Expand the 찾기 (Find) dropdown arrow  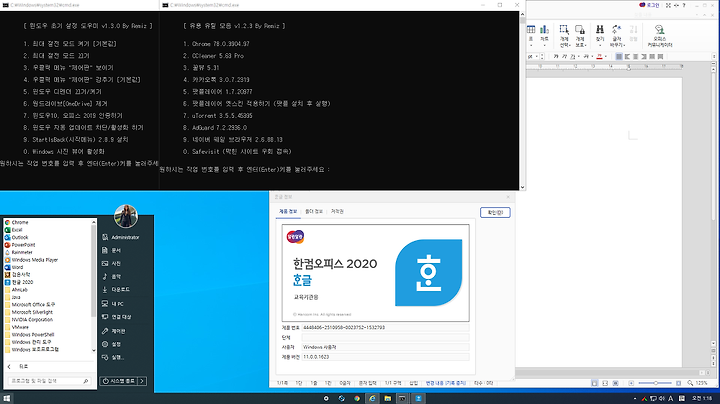(600, 45)
